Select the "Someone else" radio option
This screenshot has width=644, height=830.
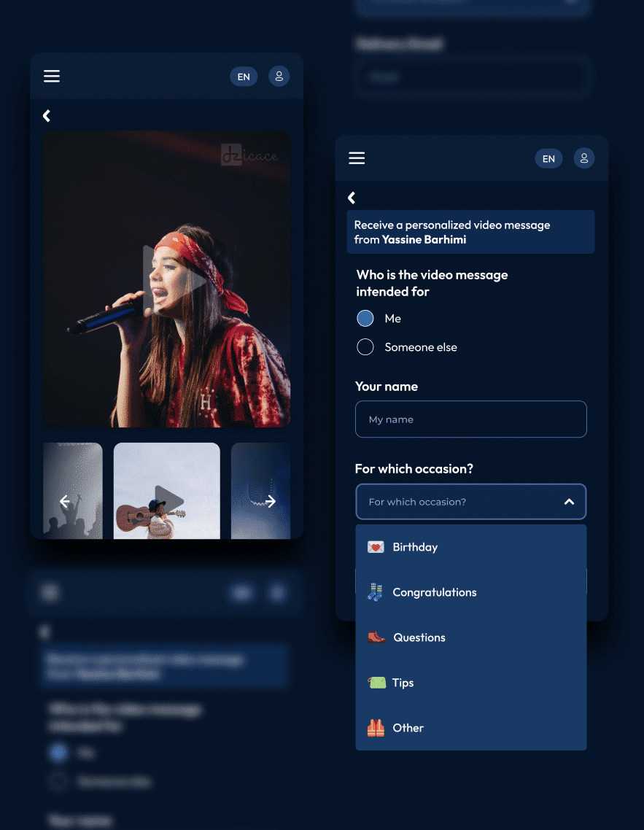point(365,347)
